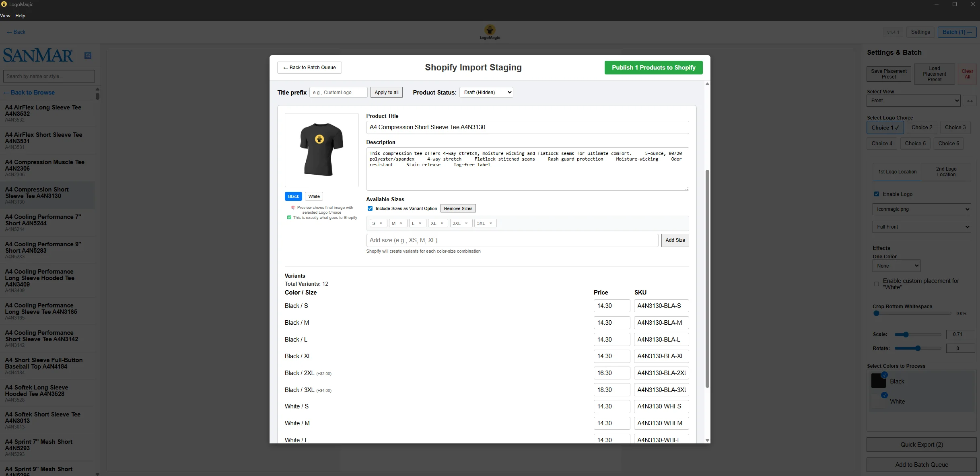The image size is (980, 476).
Task: Select A4 Compression Muscle Tee A4N2306
Action: (47, 168)
